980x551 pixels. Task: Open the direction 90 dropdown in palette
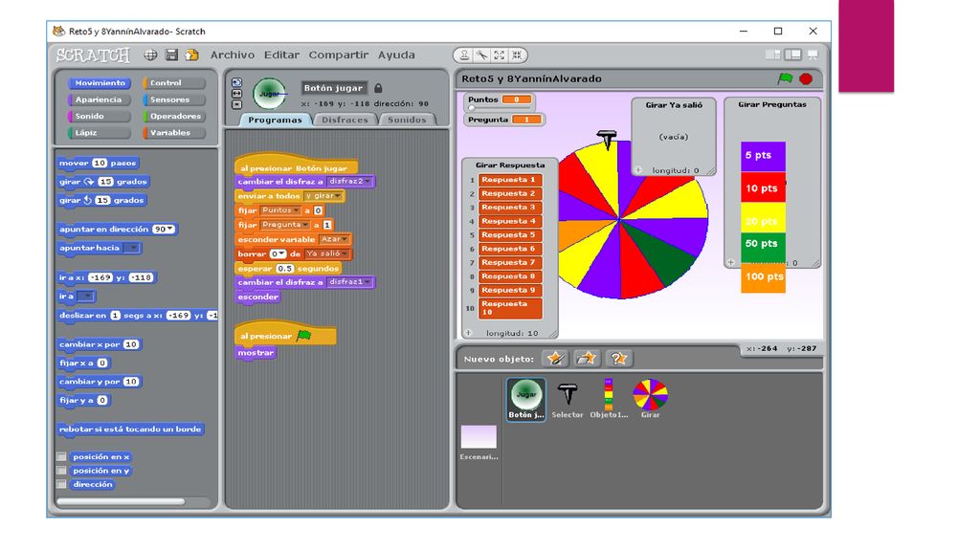[165, 230]
